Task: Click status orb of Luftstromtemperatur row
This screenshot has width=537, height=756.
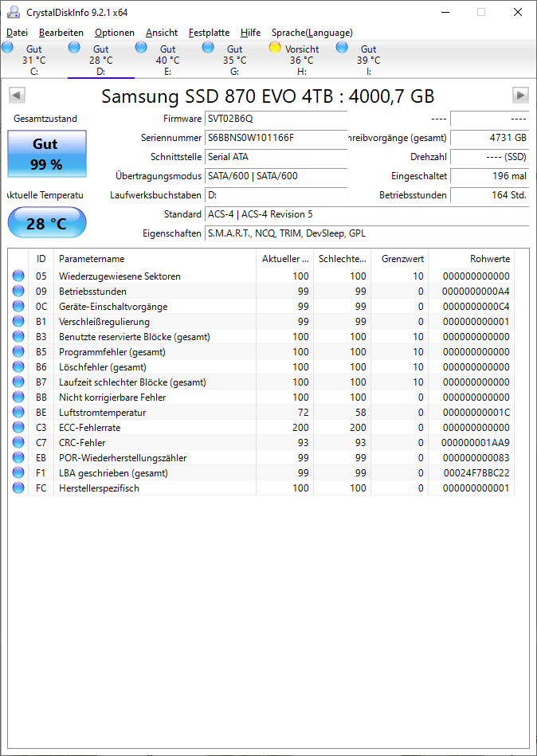Action: [18, 412]
